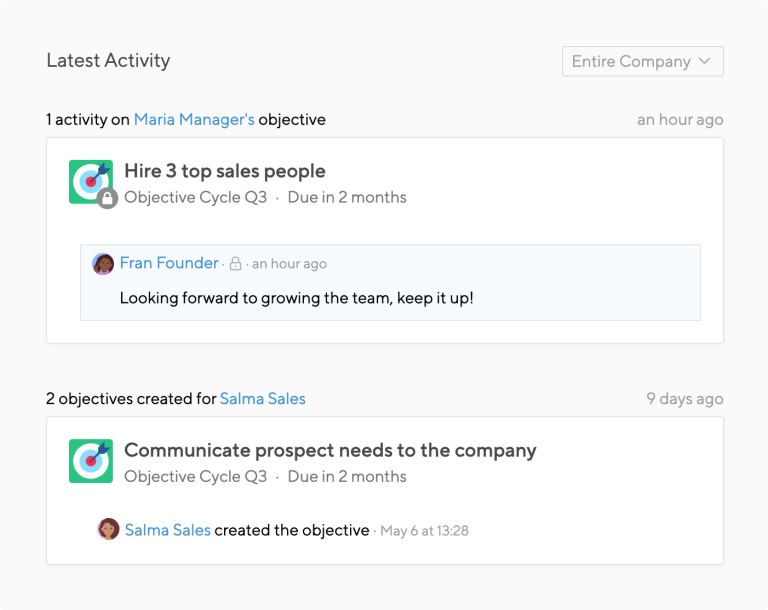The height and width of the screenshot is (610, 768).
Task: Click the 9 days ago timestamp
Action: coord(685,399)
